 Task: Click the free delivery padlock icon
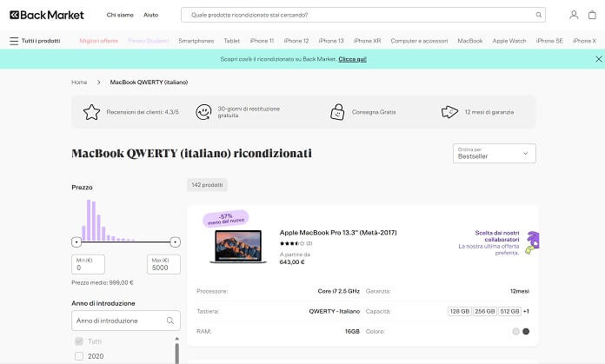337,112
